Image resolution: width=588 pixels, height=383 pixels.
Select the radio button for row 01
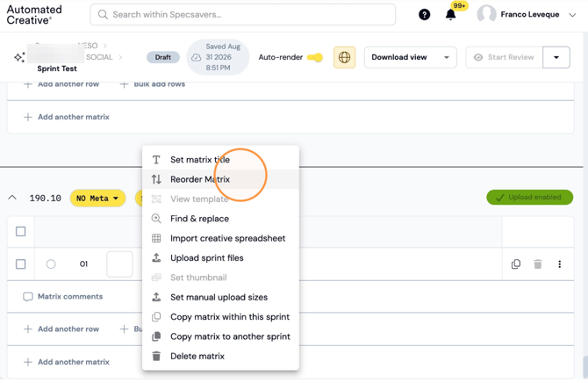pos(51,264)
